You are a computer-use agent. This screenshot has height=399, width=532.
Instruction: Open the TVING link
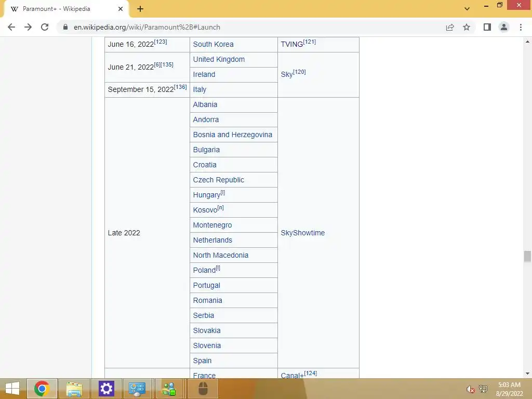point(292,45)
